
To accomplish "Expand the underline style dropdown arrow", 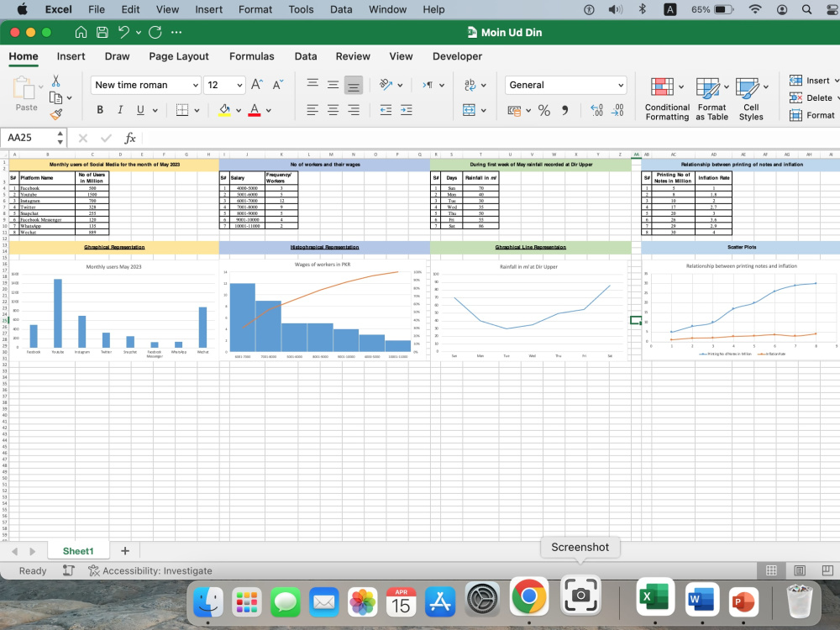I will (155, 110).
